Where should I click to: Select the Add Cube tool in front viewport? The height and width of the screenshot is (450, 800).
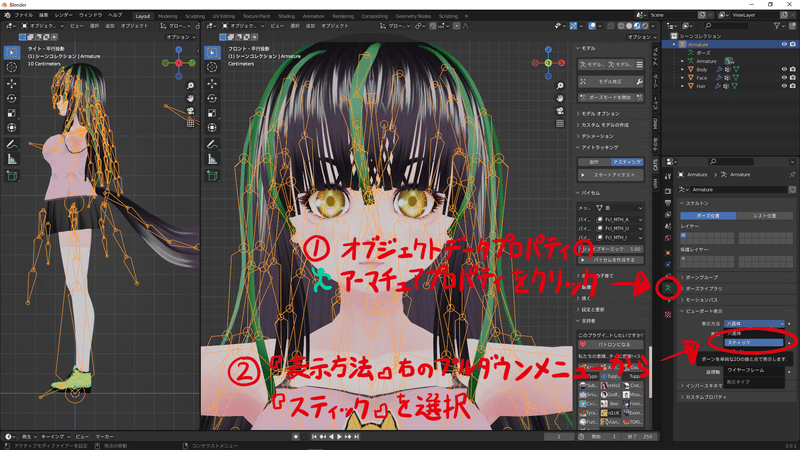[212, 176]
